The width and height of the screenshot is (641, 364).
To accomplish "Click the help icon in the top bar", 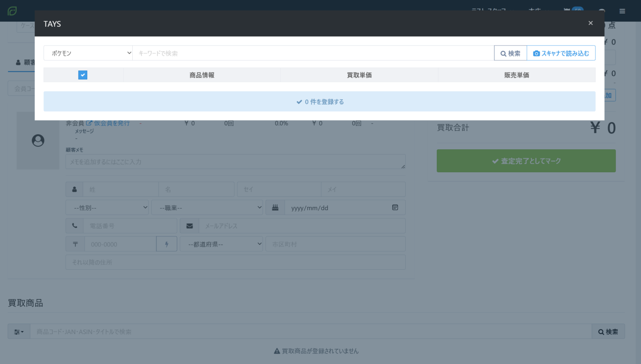I will point(601,11).
